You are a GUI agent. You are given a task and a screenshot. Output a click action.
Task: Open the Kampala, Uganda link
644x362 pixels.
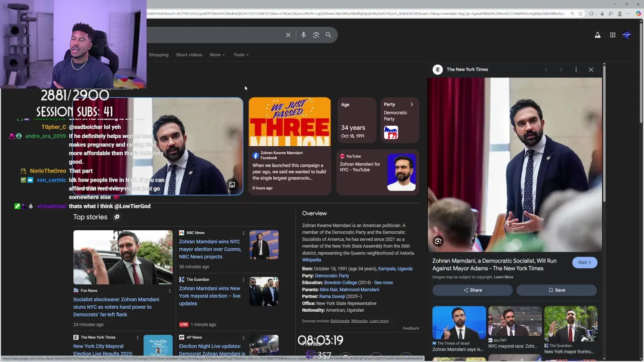point(395,268)
